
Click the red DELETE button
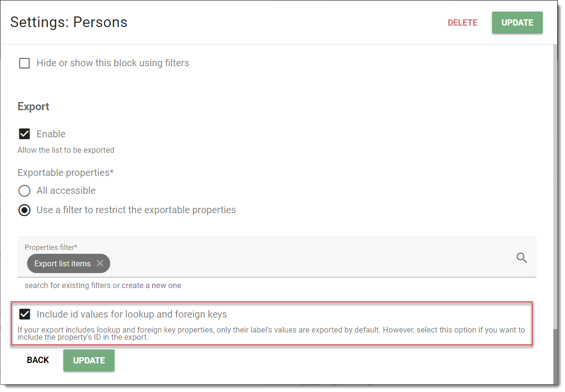[x=463, y=23]
